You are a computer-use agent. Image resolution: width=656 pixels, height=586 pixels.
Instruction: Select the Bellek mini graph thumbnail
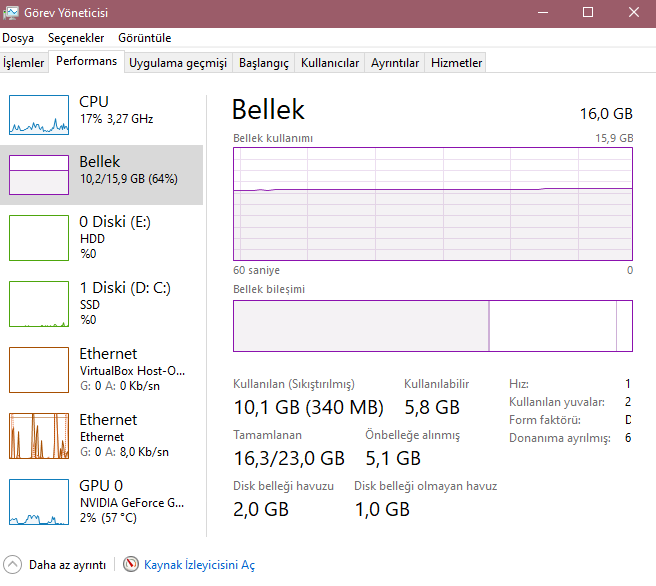point(39,175)
